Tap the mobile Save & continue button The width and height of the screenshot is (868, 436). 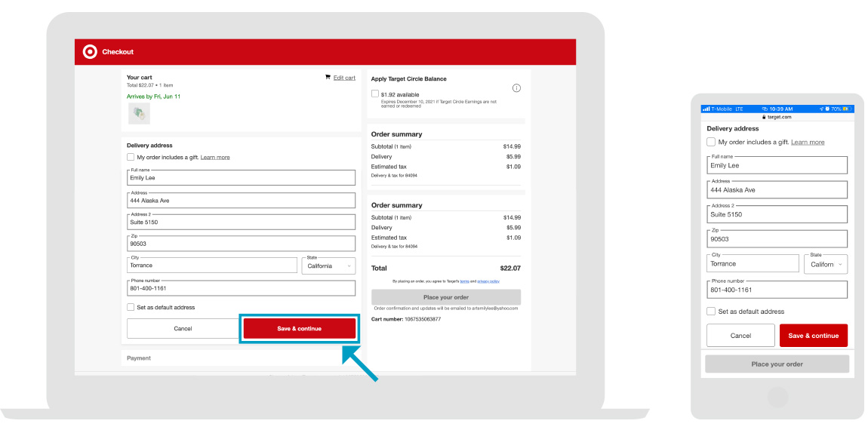click(814, 336)
